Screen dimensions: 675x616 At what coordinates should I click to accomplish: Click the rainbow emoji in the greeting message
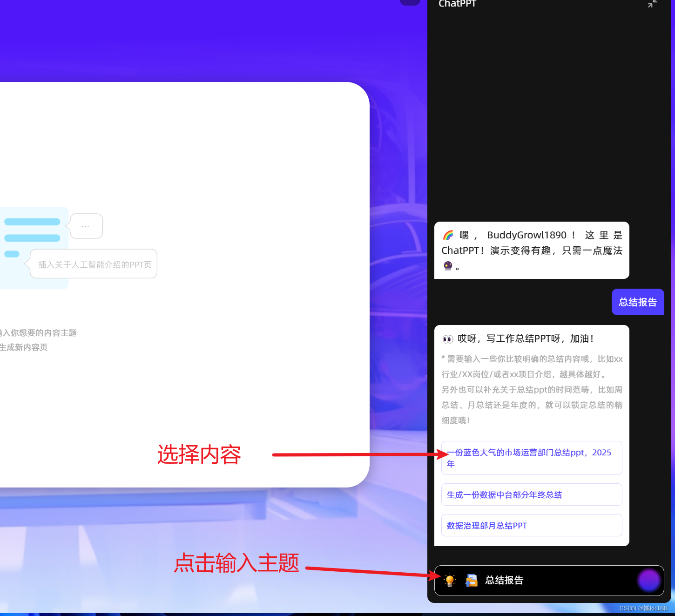448,235
